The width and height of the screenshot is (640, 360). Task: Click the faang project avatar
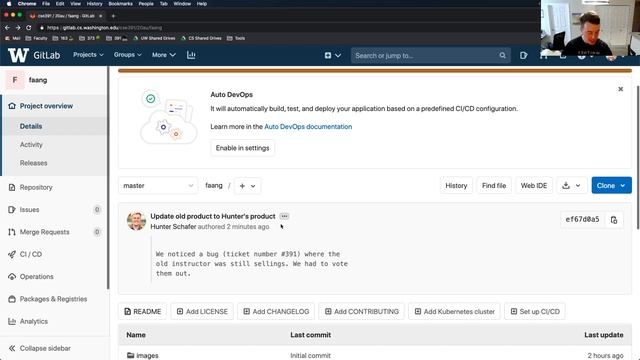[x=15, y=80]
